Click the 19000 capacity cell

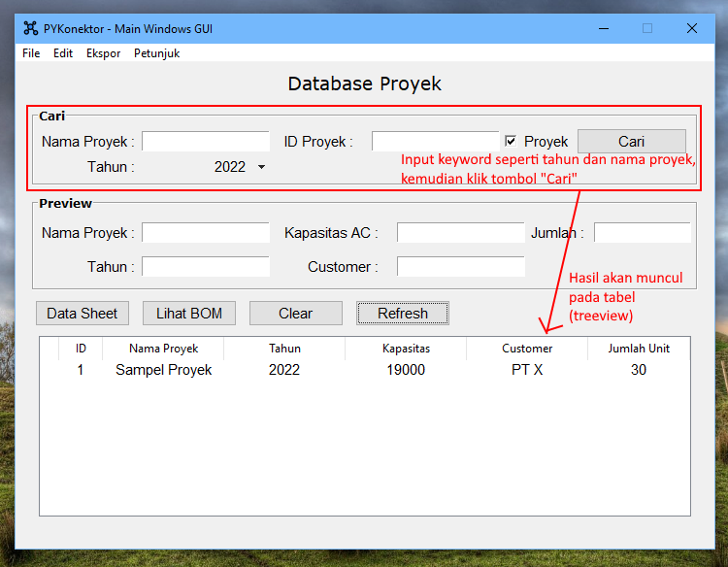406,370
